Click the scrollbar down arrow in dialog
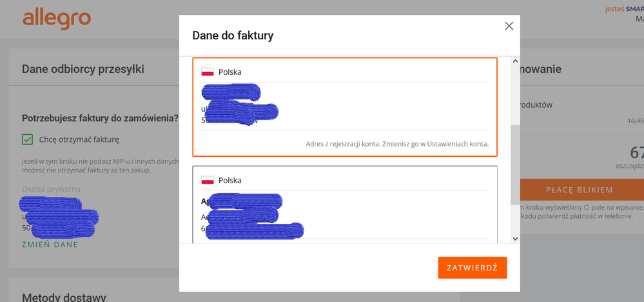644x302 pixels. pos(516,239)
